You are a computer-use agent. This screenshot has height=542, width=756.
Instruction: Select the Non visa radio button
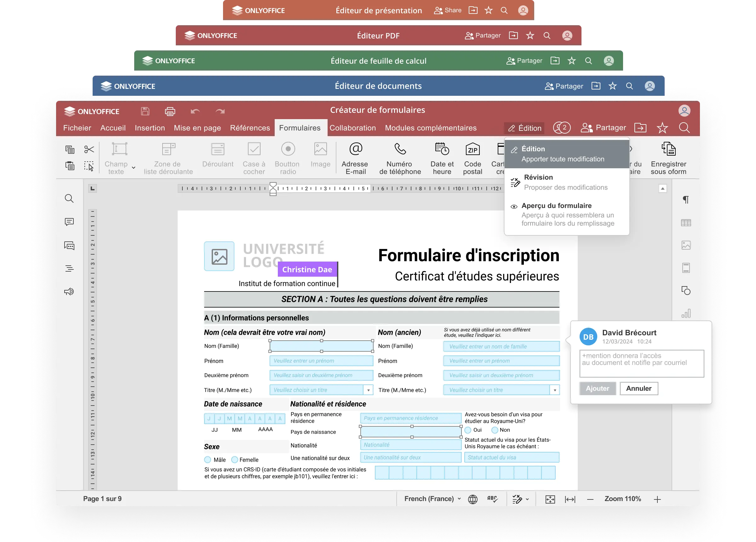(495, 430)
